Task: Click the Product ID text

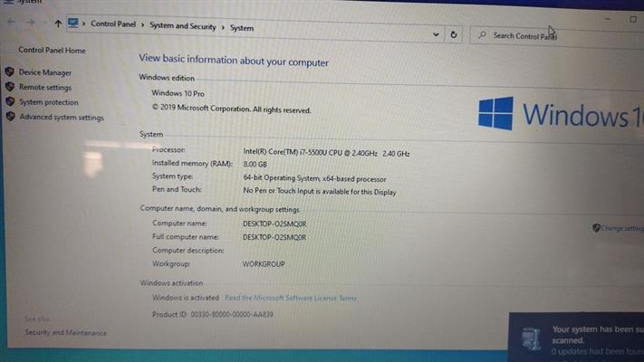Action: point(213,314)
